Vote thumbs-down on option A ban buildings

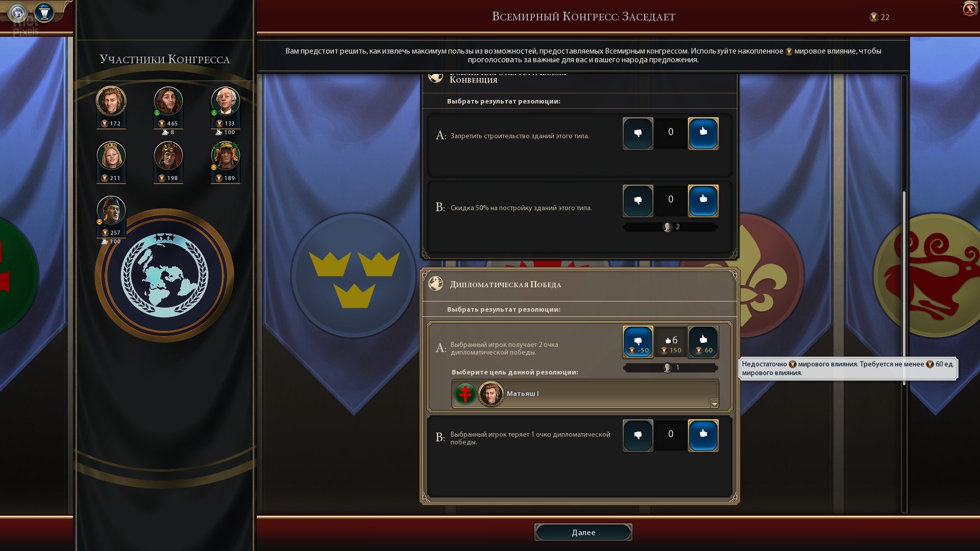click(638, 133)
